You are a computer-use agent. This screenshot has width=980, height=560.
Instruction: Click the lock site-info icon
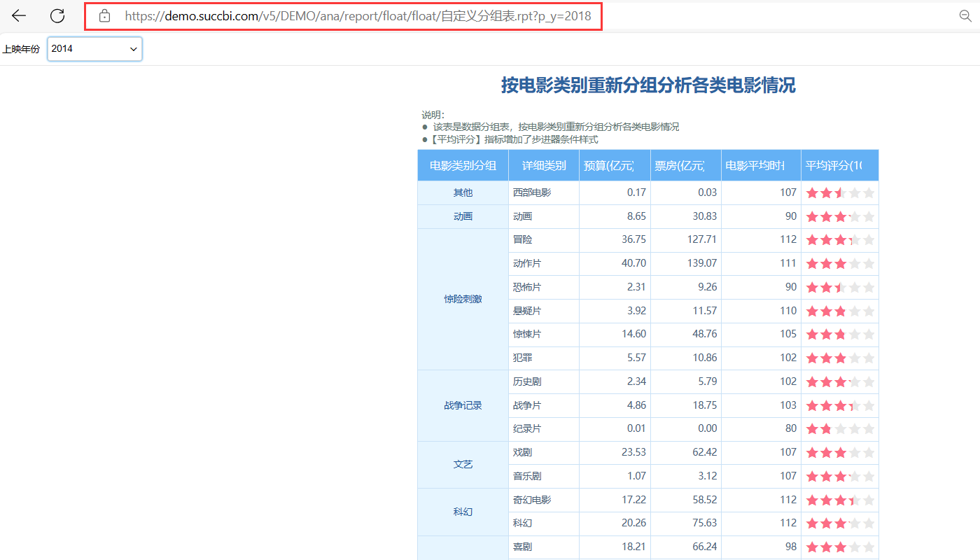105,16
